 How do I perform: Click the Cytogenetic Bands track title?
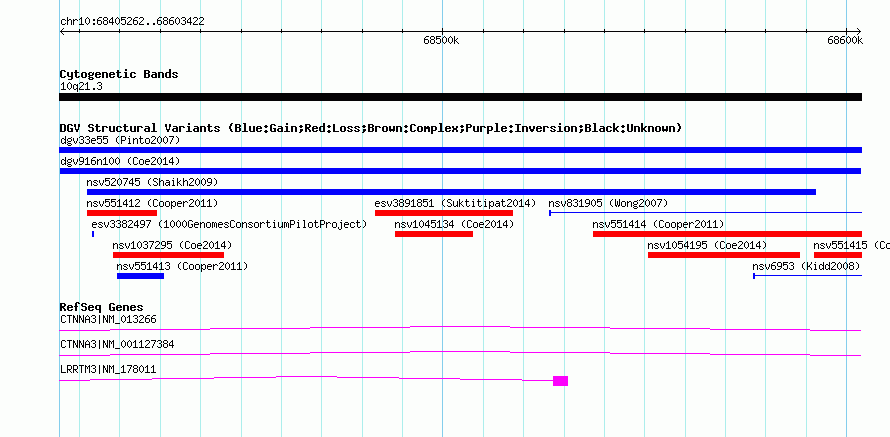(119, 74)
